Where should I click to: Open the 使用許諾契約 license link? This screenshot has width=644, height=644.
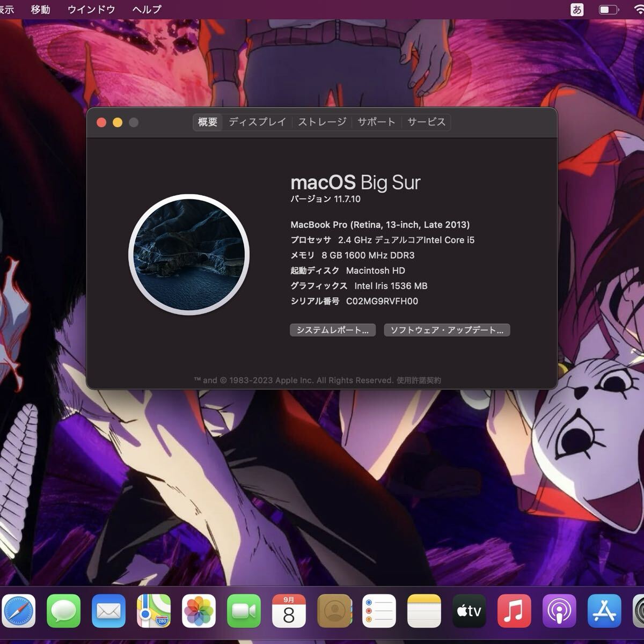[419, 380]
